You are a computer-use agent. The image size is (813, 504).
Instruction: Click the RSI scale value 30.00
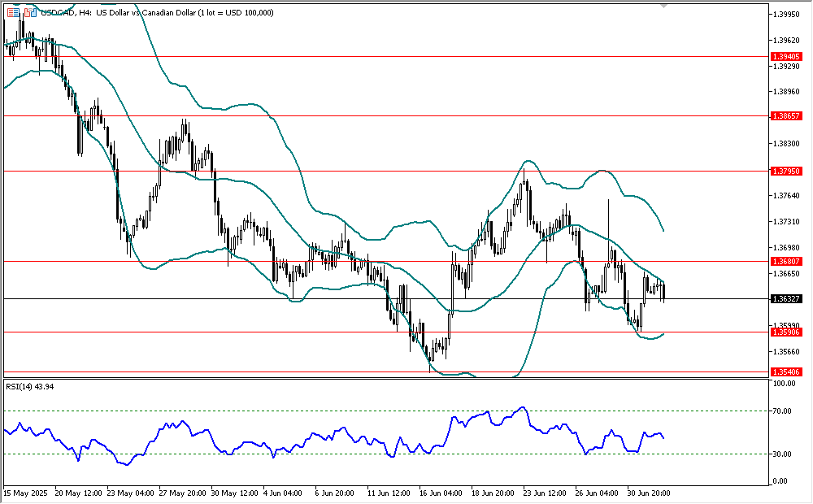pos(782,454)
